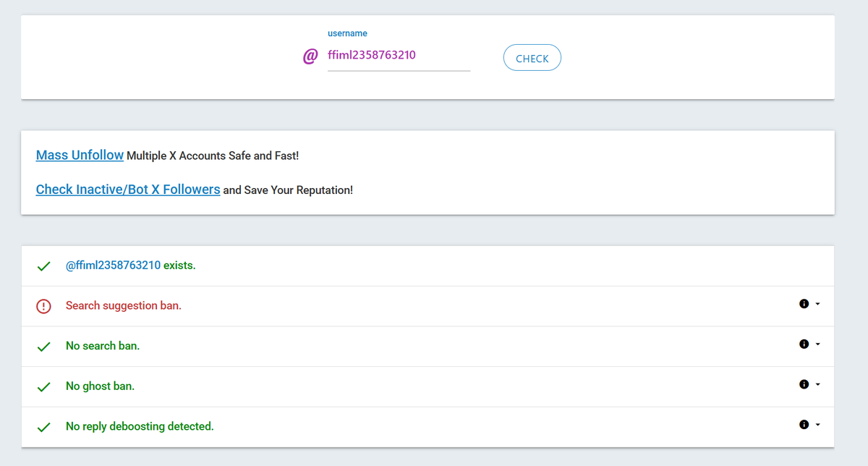The height and width of the screenshot is (466, 868).
Task: Expand No reply deboosting detected row arrow
Action: 817,425
